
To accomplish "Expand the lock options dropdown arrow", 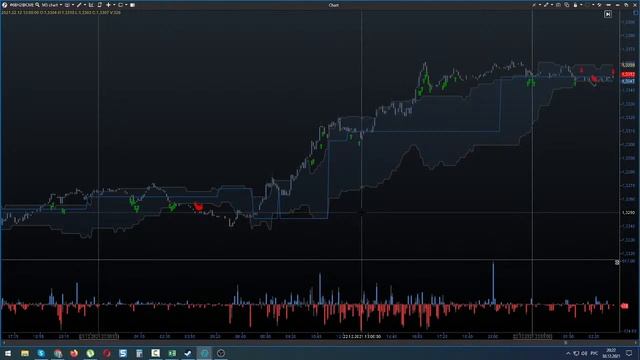I will (x=581, y=5).
